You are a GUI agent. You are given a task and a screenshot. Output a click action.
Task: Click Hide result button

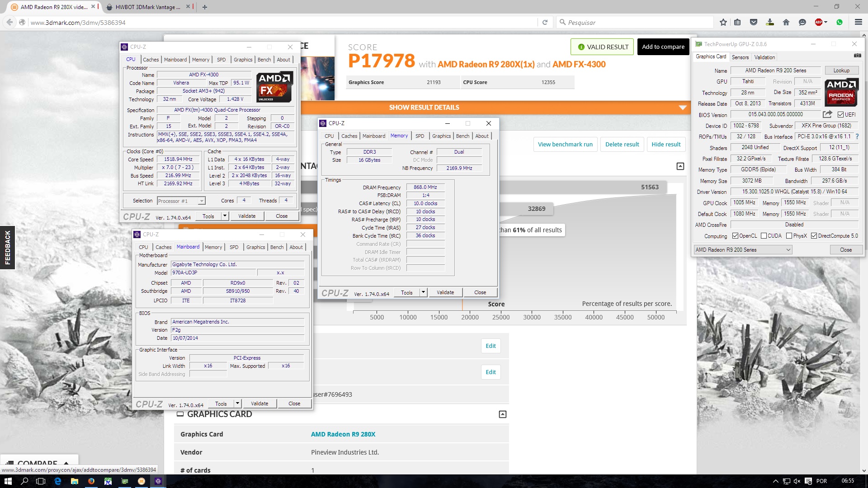[666, 144]
